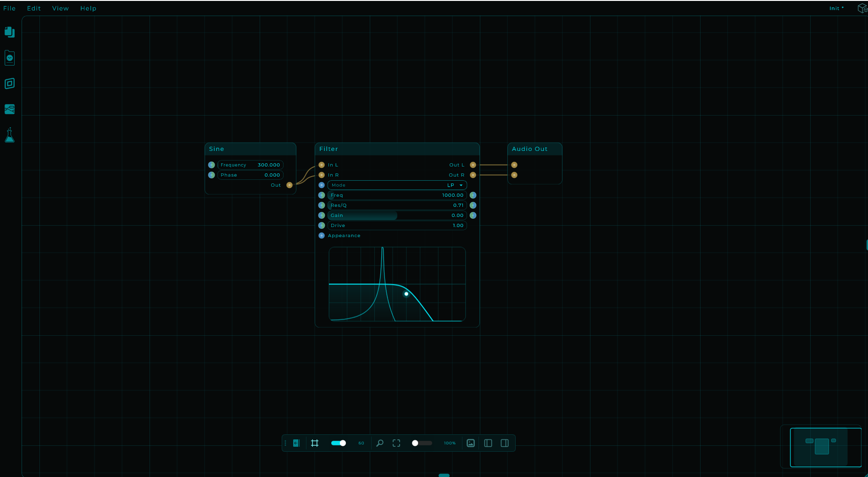Adjust the Filter Gain slider
868x477 pixels.
[397, 216]
